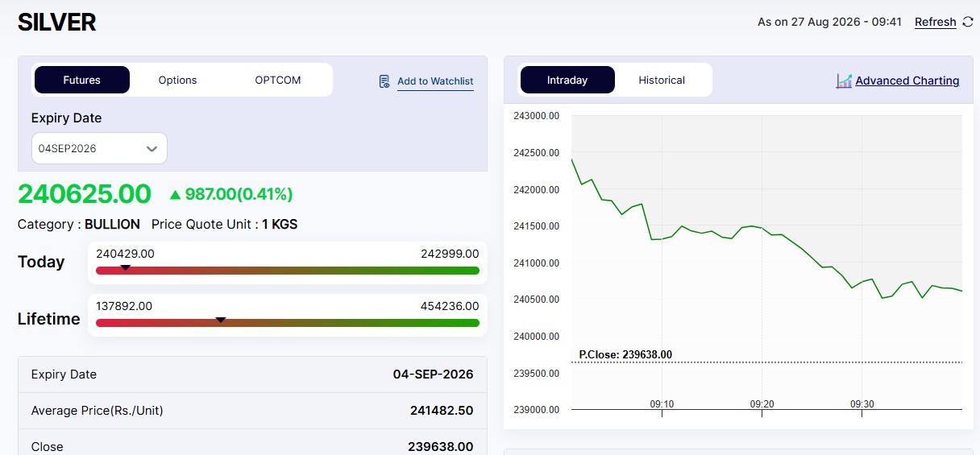This screenshot has height=455, width=980.
Task: Click the 239000.00 y-axis label
Action: coord(536,410)
